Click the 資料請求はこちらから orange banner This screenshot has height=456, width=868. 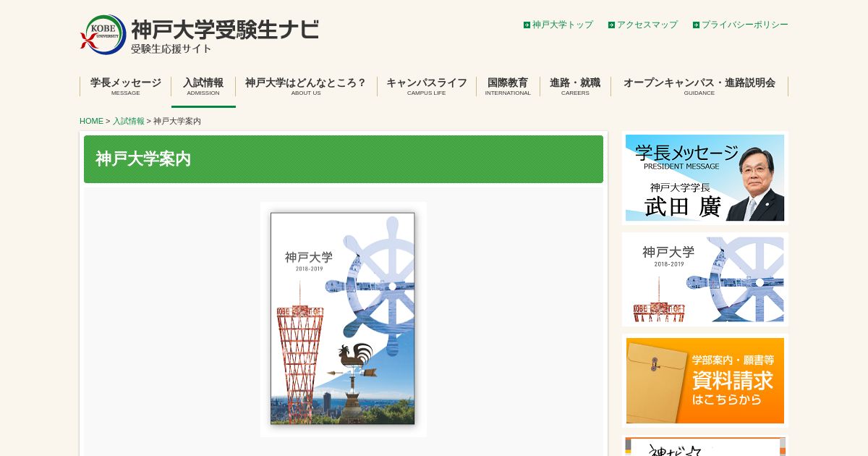coord(705,381)
